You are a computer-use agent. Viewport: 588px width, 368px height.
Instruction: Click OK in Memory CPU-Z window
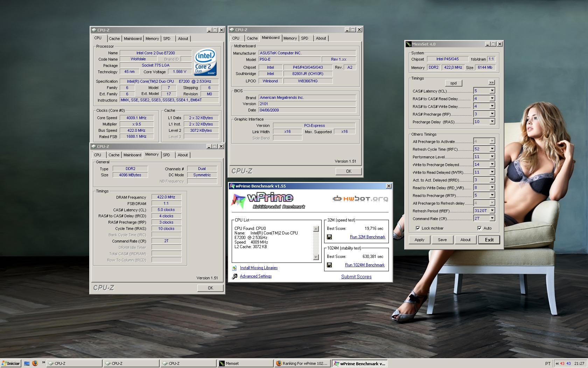pyautogui.click(x=210, y=288)
